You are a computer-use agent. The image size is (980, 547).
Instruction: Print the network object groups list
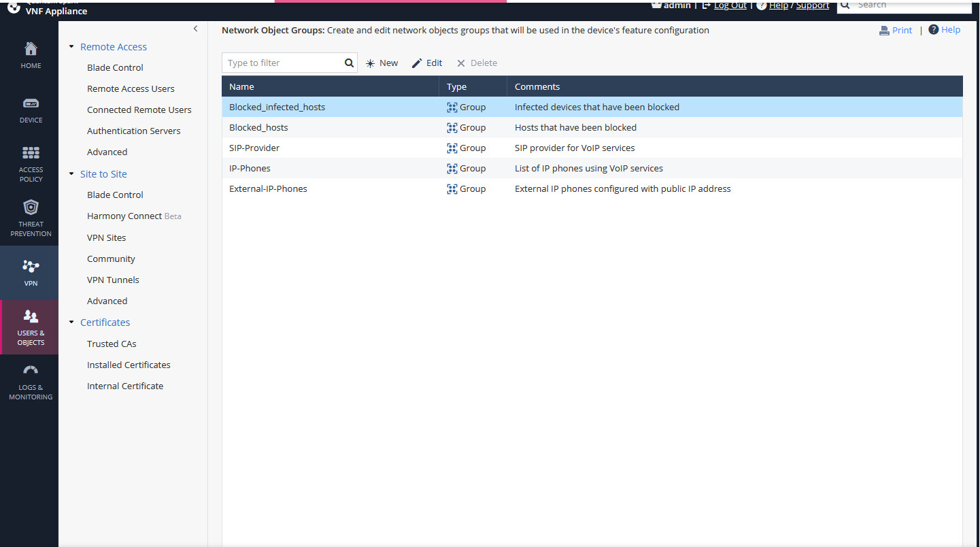coord(896,30)
